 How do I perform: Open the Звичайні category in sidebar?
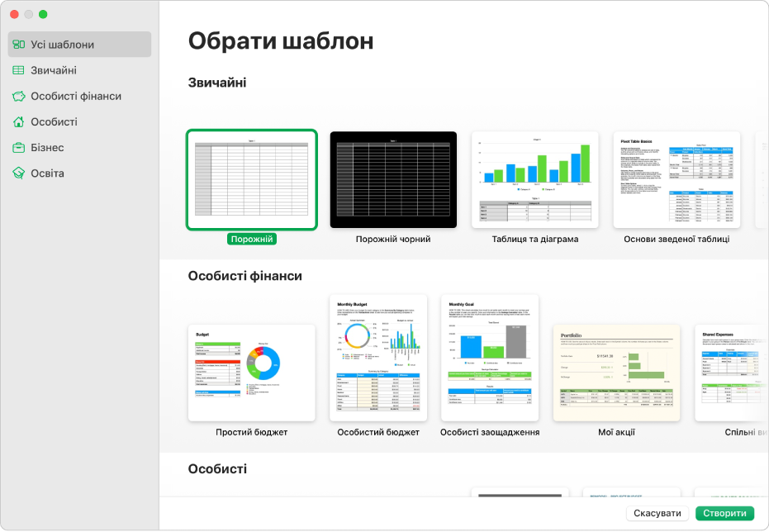(79, 70)
